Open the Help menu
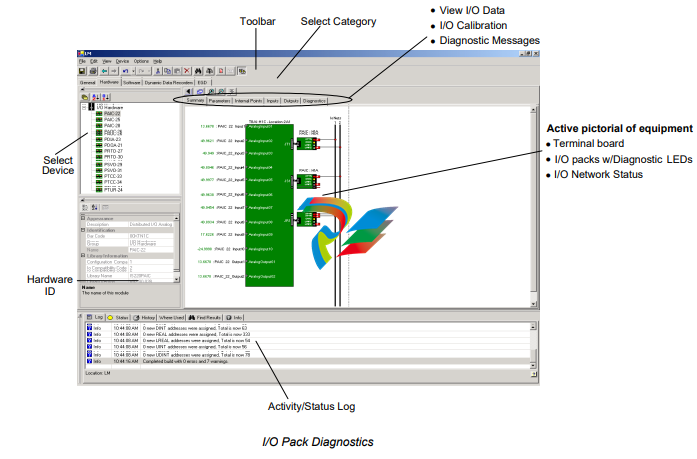Viewport: 697px width, 459px height. [158, 61]
